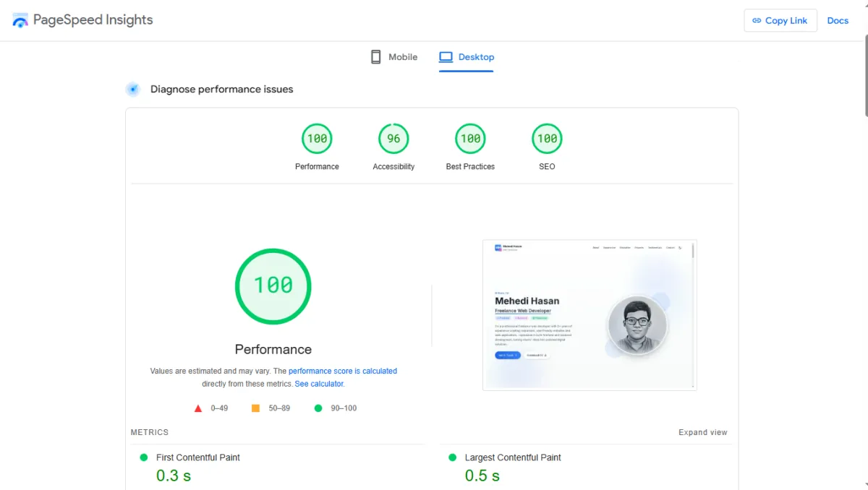This screenshot has width=868, height=490.
Task: Select the small Performance gauge in the score row
Action: pyautogui.click(x=317, y=139)
